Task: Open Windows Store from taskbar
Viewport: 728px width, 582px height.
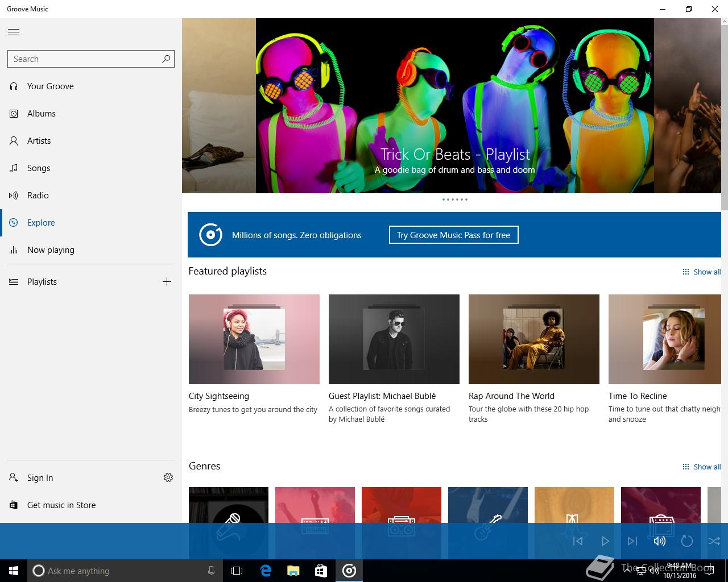Action: click(321, 571)
